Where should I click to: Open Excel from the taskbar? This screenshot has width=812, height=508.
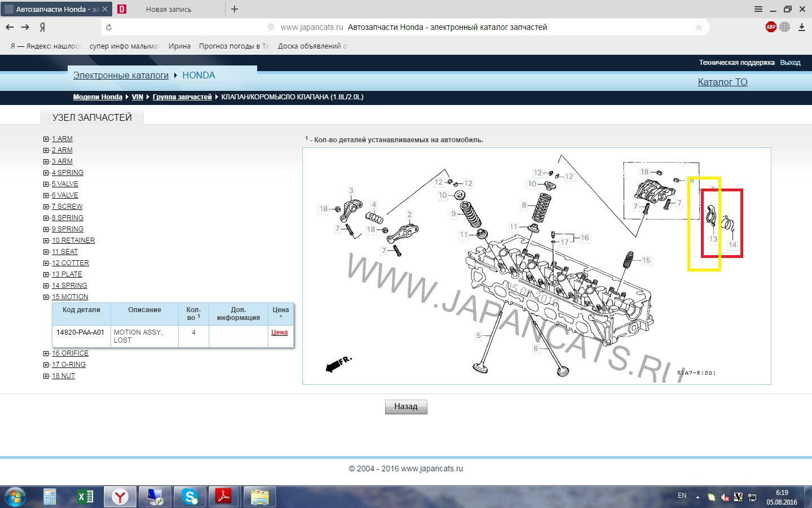(x=85, y=497)
